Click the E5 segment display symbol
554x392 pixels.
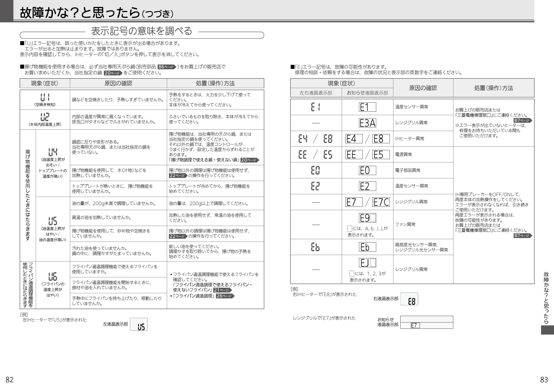[x=328, y=154]
